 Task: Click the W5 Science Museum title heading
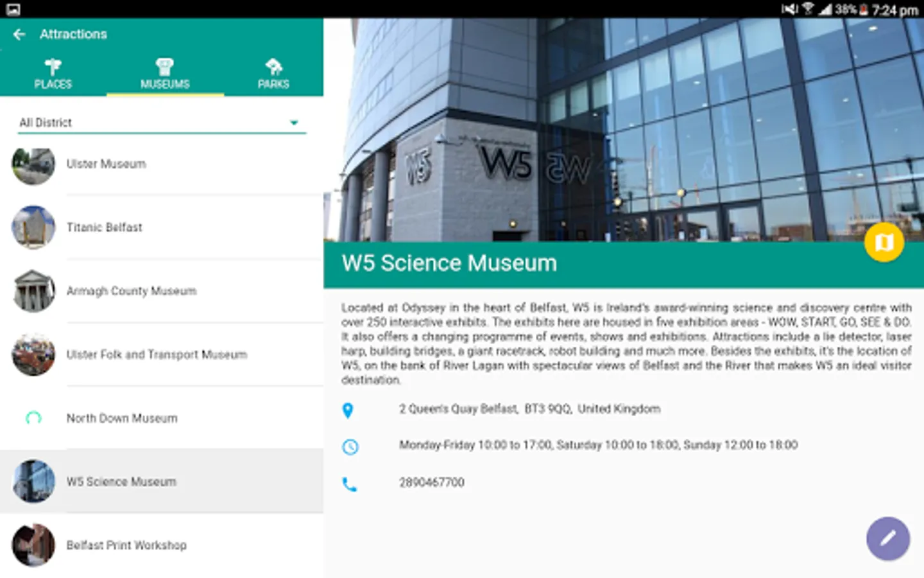pyautogui.click(x=449, y=263)
